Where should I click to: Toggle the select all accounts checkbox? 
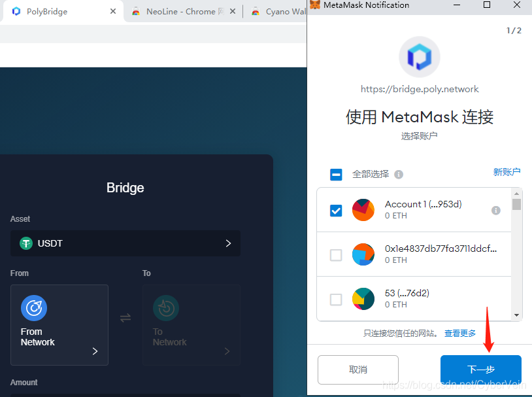pyautogui.click(x=336, y=175)
